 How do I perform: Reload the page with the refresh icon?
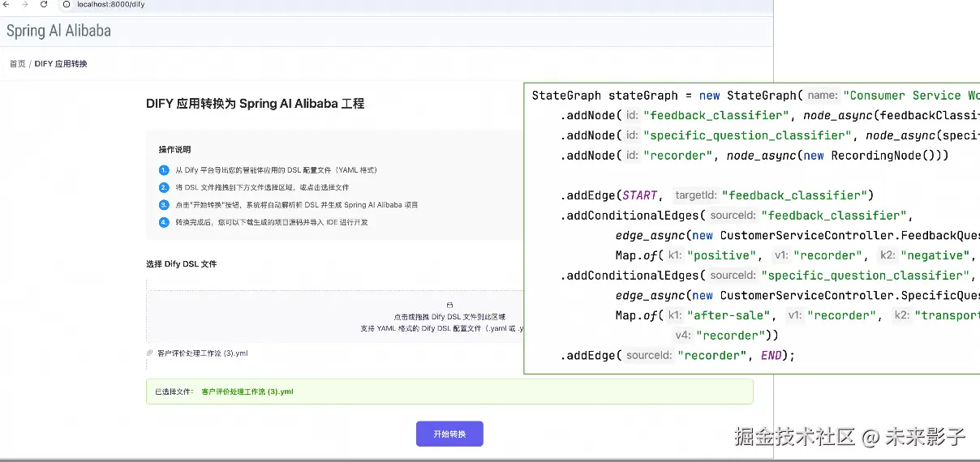44,5
